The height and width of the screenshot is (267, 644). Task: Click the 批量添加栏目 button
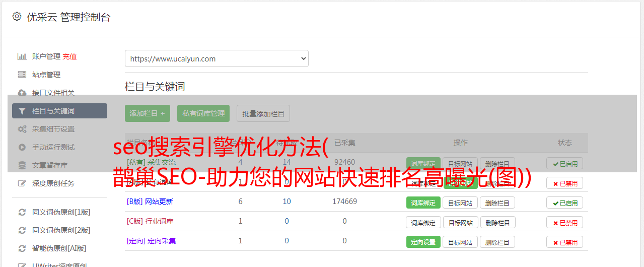tap(263, 113)
